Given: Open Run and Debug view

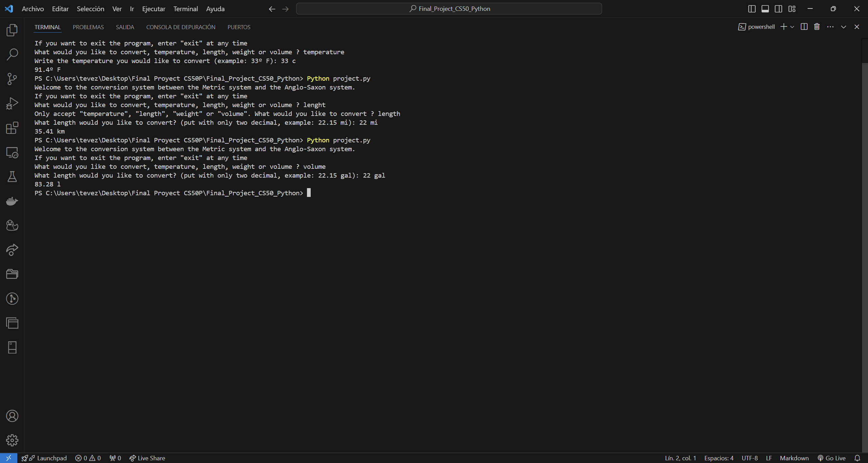Looking at the screenshot, I should click(x=12, y=103).
